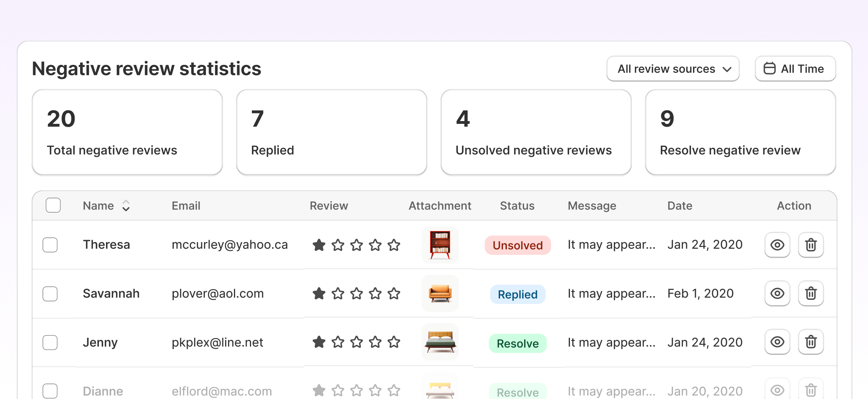
Task: Delete Jenny's review with trash icon
Action: [811, 342]
